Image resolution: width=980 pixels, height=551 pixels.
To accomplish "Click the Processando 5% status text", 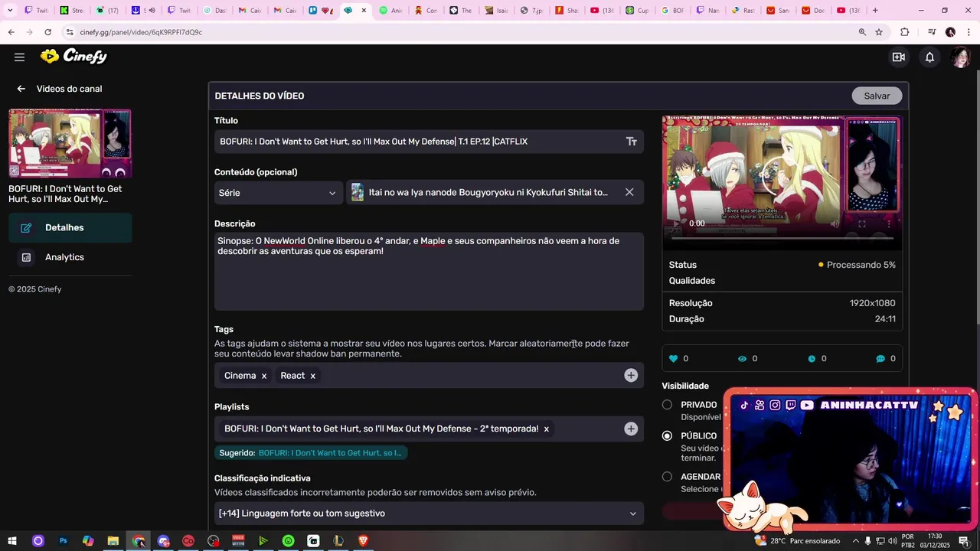I will (861, 265).
